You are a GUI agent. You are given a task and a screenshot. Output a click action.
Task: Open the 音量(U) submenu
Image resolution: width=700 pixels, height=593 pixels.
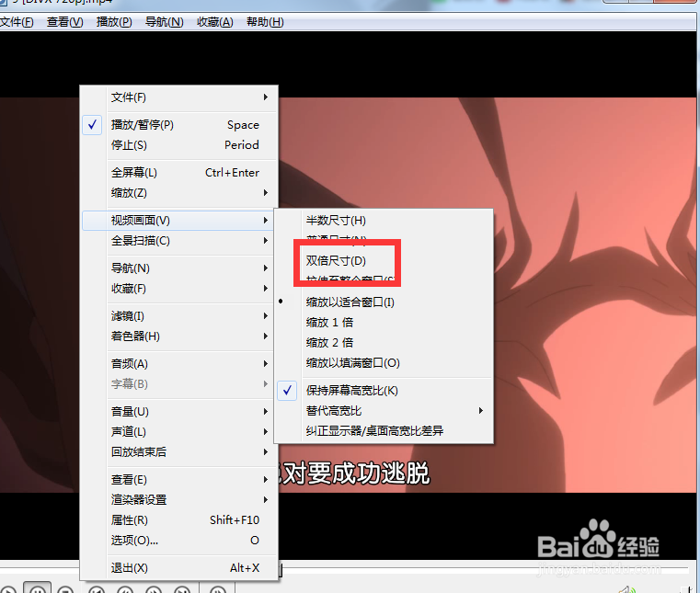coord(178,411)
